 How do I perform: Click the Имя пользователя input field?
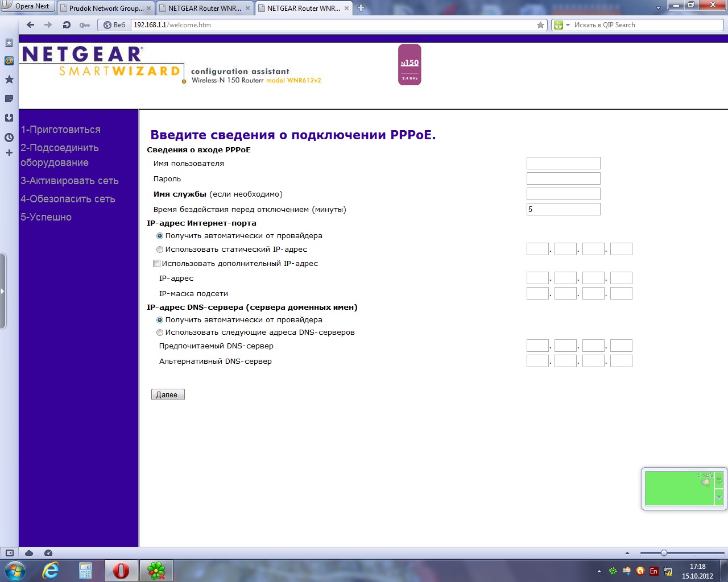click(563, 164)
